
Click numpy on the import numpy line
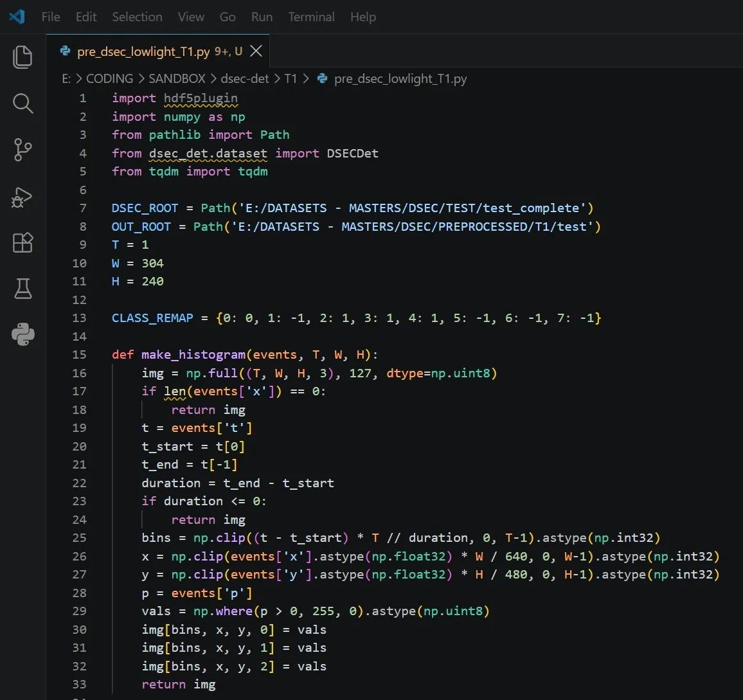click(x=182, y=116)
